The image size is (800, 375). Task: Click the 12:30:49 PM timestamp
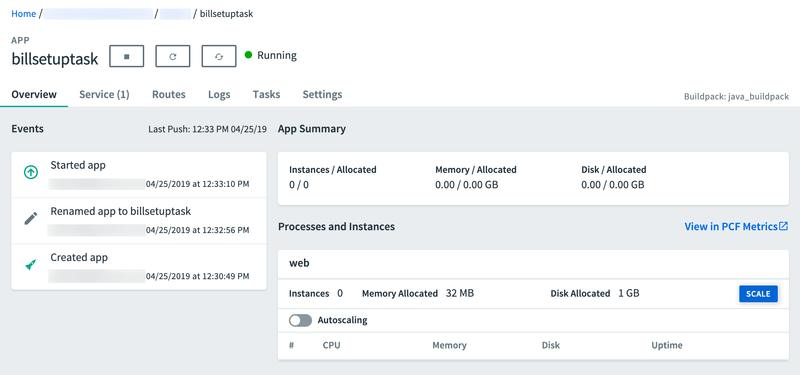197,277
